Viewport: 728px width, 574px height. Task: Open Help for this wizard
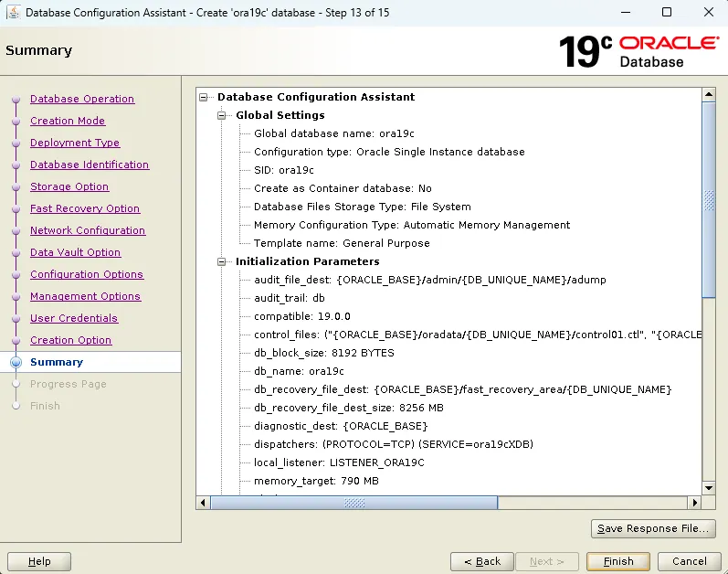pos(39,561)
